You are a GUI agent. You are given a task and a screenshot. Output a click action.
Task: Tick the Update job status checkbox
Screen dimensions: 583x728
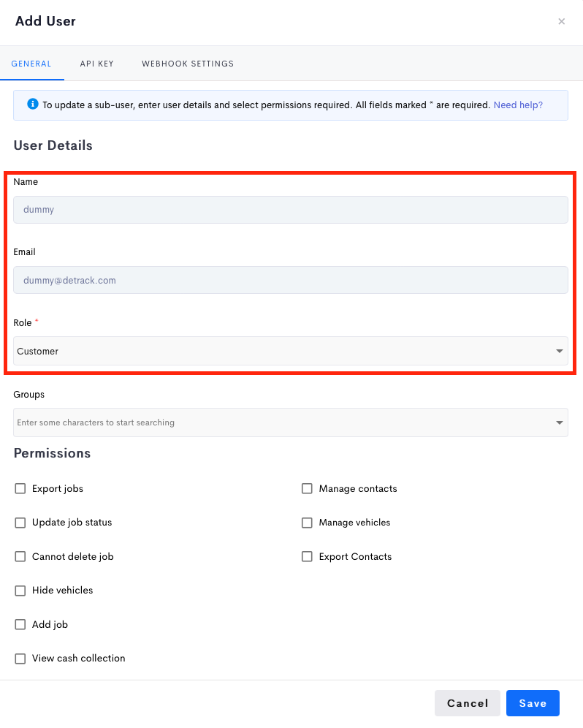click(20, 523)
